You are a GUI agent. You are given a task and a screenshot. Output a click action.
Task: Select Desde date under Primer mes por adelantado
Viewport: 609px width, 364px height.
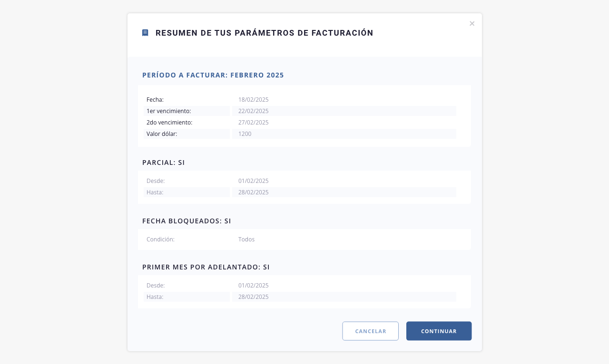(x=254, y=286)
